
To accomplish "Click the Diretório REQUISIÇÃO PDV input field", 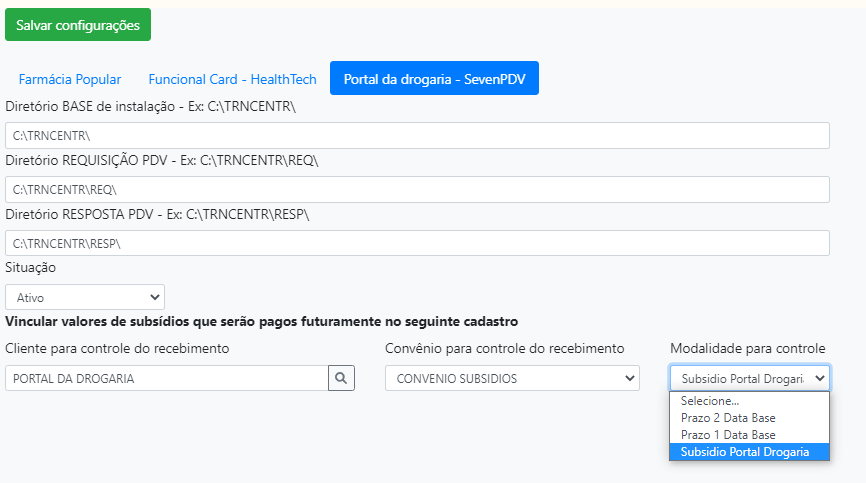I will [417, 189].
